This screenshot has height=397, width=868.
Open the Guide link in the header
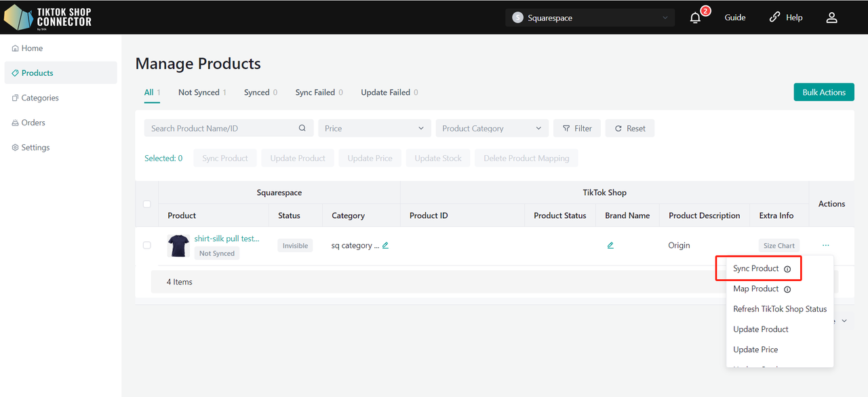point(735,18)
